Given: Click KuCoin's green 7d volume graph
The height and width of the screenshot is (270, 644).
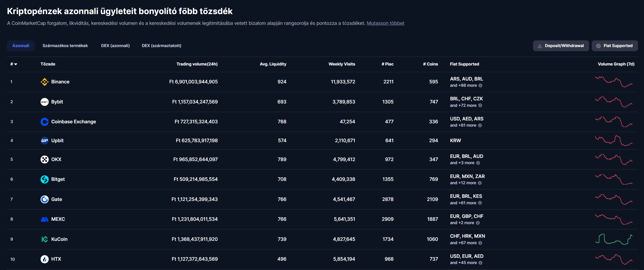Looking at the screenshot, I should click(x=613, y=239).
